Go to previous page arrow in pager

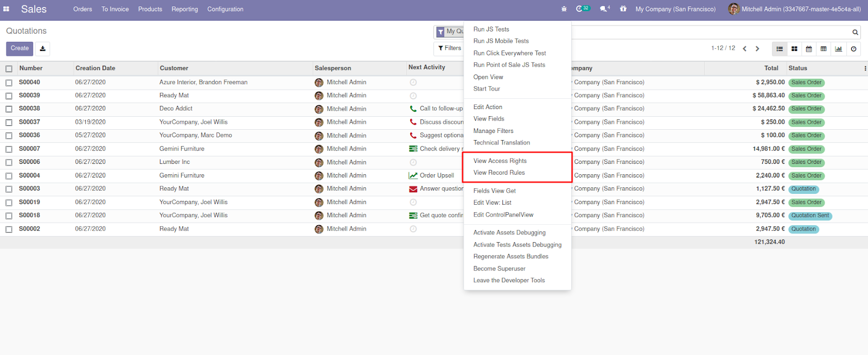point(745,49)
